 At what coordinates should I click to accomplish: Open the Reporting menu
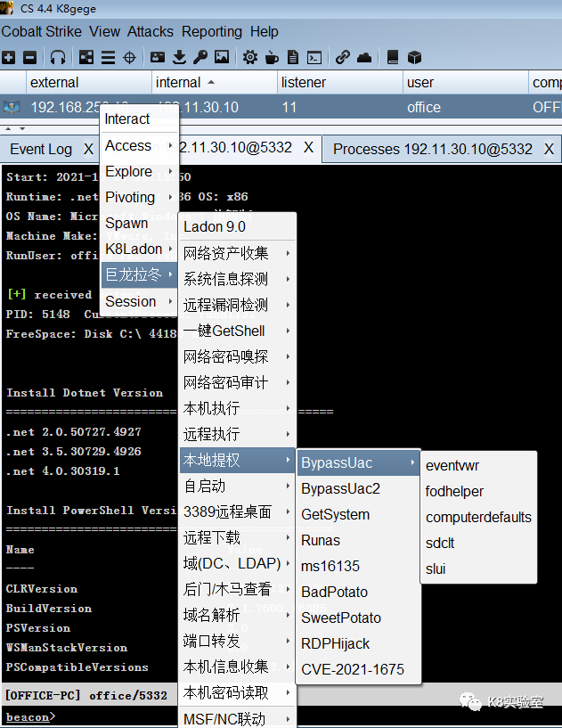coord(212,31)
